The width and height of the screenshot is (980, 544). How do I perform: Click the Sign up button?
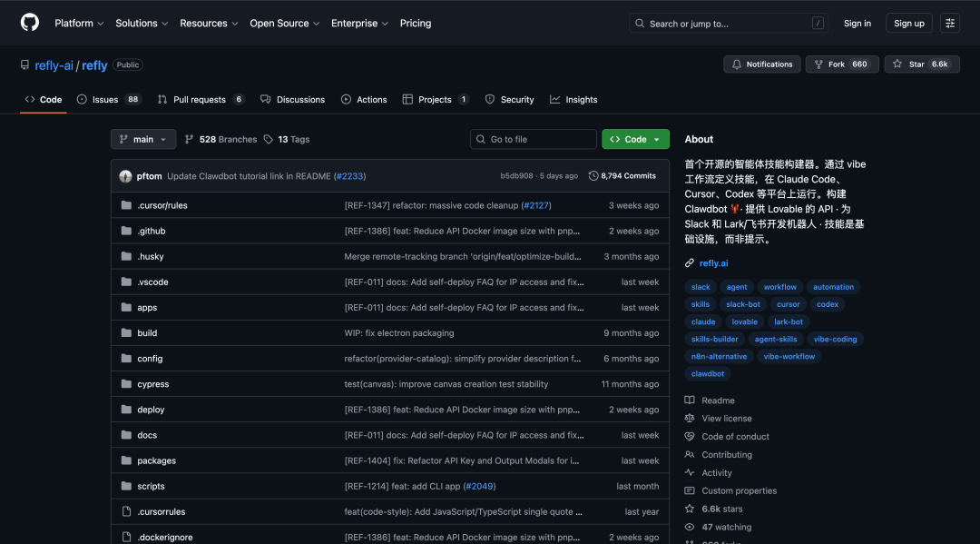pyautogui.click(x=908, y=23)
